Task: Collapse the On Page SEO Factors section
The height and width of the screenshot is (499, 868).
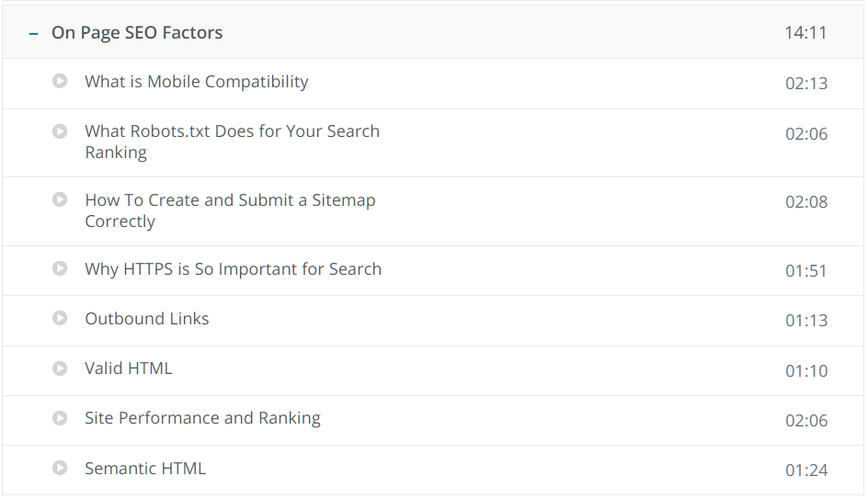Action: pos(34,34)
